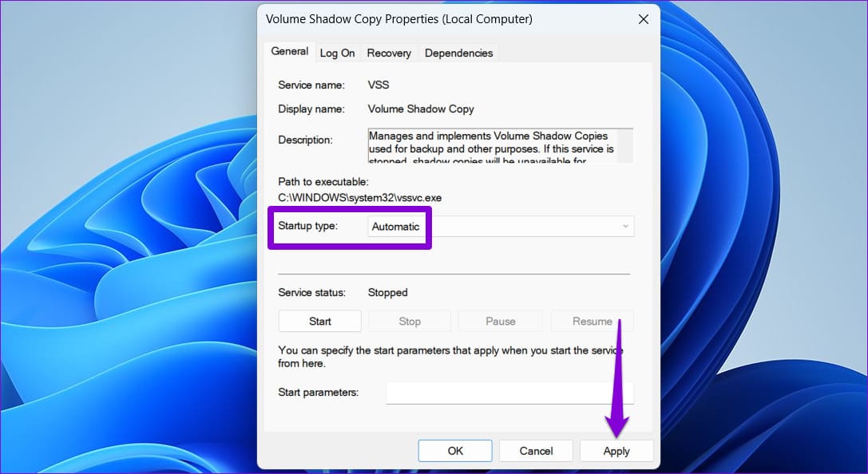Image resolution: width=868 pixels, height=474 pixels.
Task: Focus the Start parameters text field
Action: pyautogui.click(x=509, y=393)
